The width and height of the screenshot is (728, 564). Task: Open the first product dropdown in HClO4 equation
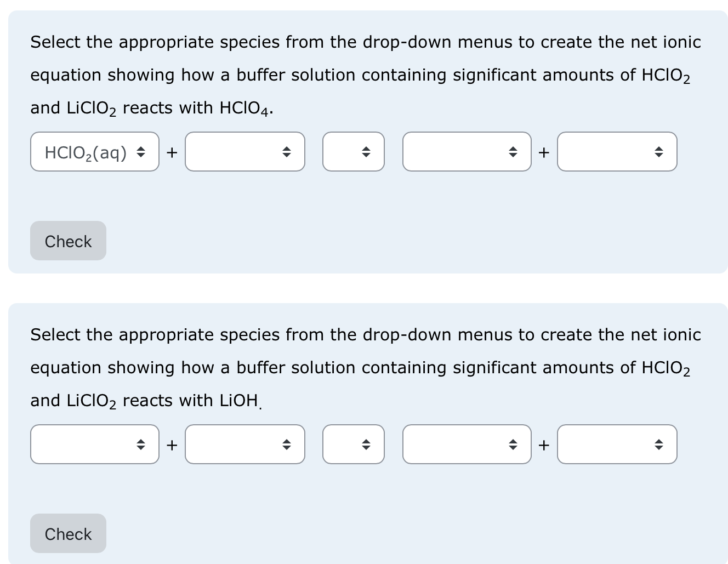[x=467, y=152]
